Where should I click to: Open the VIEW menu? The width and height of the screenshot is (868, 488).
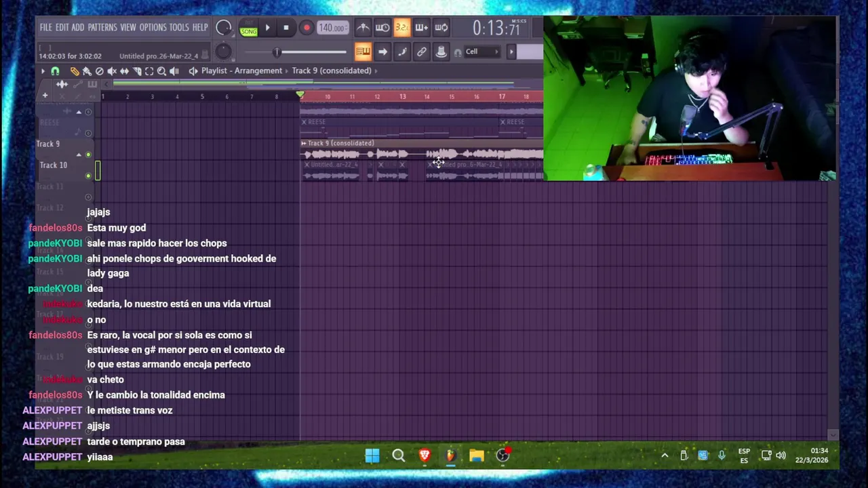click(x=128, y=28)
